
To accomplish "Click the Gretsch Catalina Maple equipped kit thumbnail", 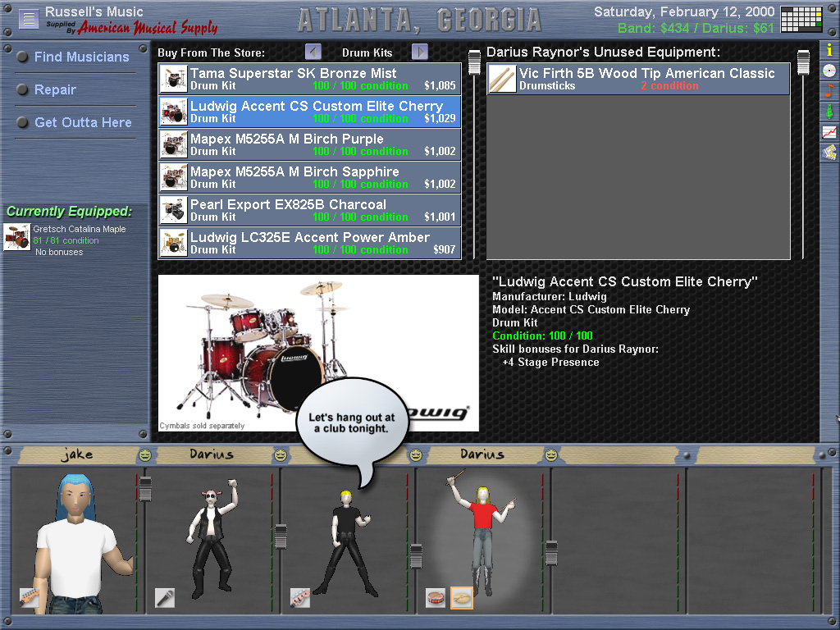I will click(x=16, y=237).
